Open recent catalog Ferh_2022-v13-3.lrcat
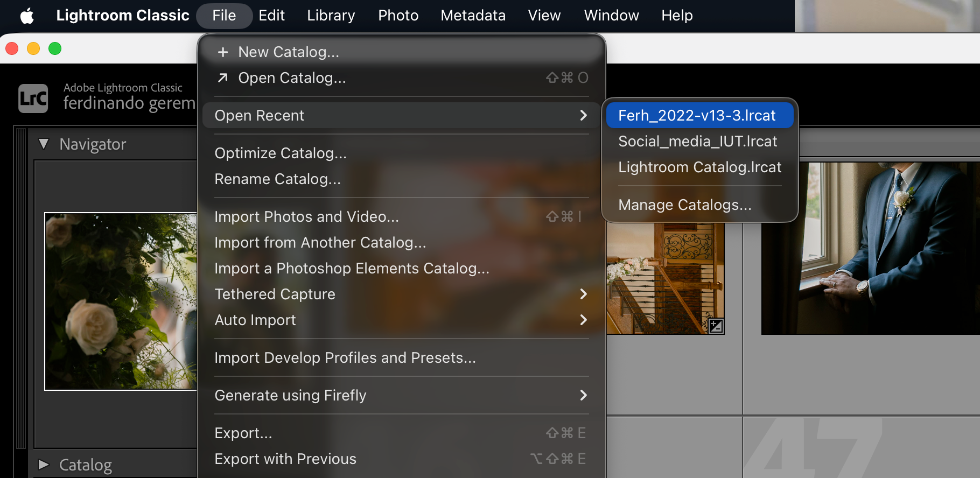980x478 pixels. point(699,116)
